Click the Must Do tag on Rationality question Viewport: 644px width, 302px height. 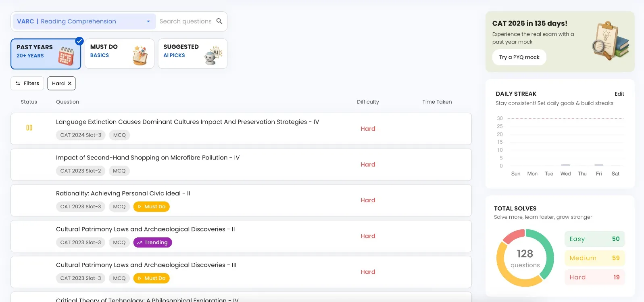(x=152, y=207)
